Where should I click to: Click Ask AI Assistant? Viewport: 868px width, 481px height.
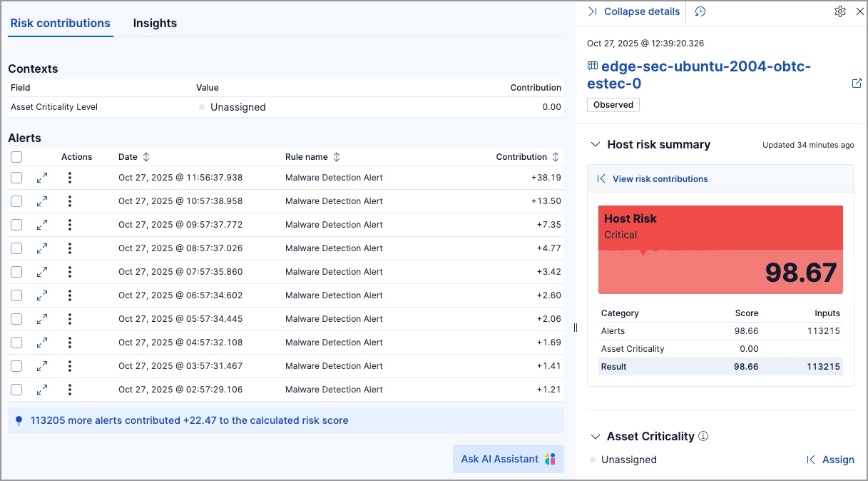(508, 459)
